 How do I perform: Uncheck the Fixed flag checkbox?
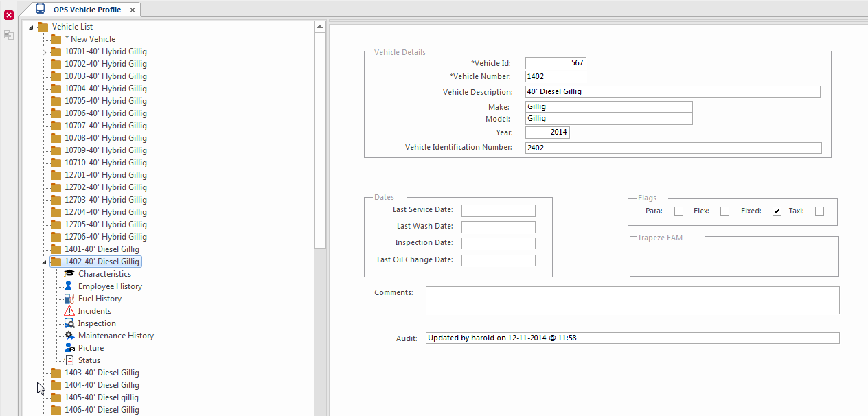coord(777,211)
